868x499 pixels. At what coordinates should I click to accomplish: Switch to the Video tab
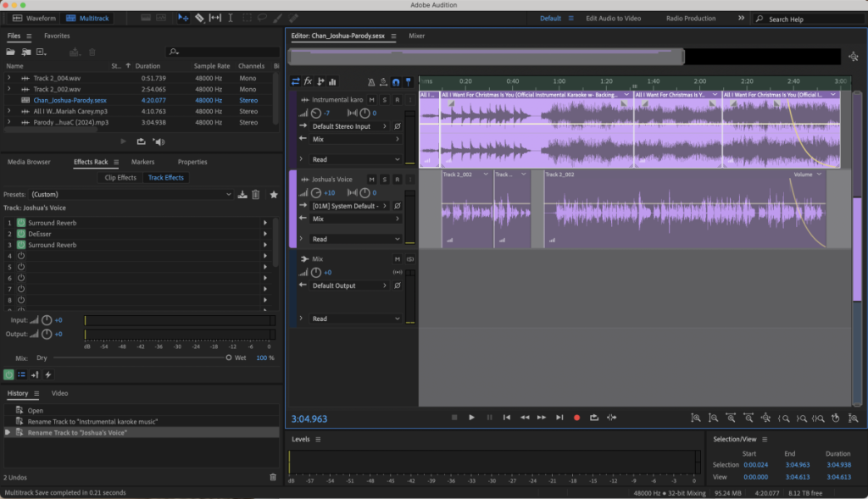tap(60, 393)
